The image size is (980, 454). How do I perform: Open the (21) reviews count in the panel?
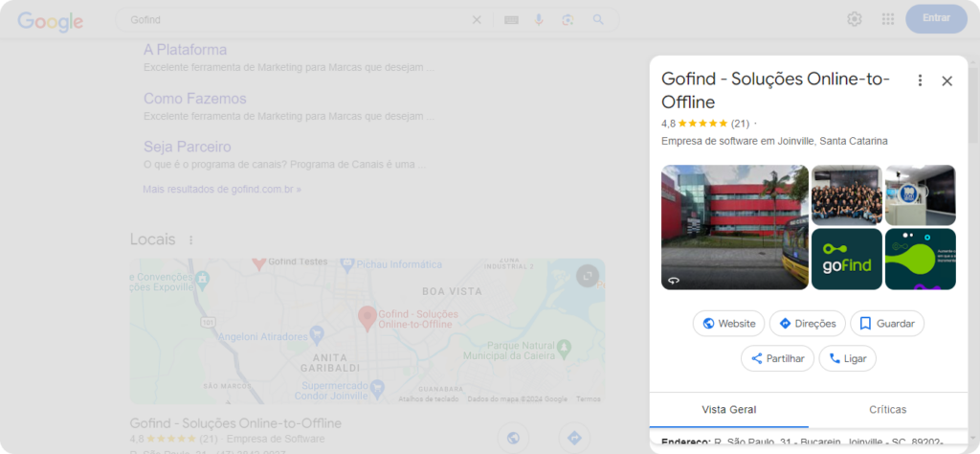pyautogui.click(x=740, y=124)
